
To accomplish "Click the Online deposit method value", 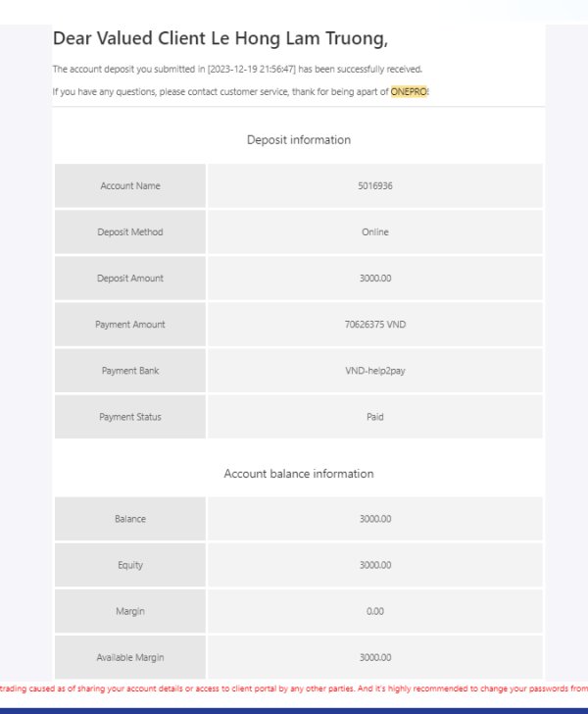I will [x=374, y=232].
